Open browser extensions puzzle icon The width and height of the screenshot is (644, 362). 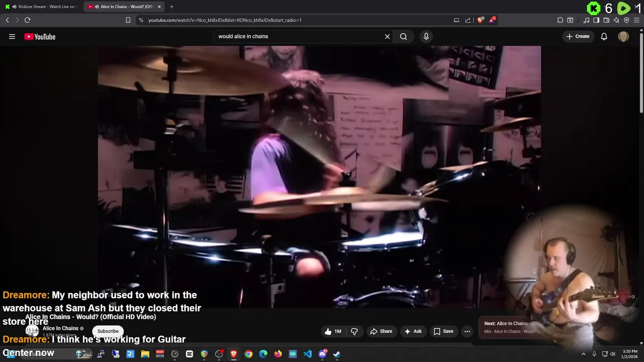[560, 20]
